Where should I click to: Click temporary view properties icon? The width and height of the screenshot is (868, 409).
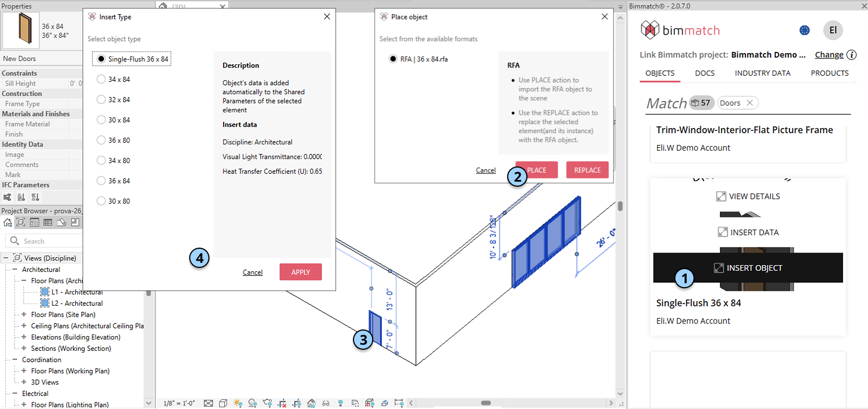tap(355, 403)
